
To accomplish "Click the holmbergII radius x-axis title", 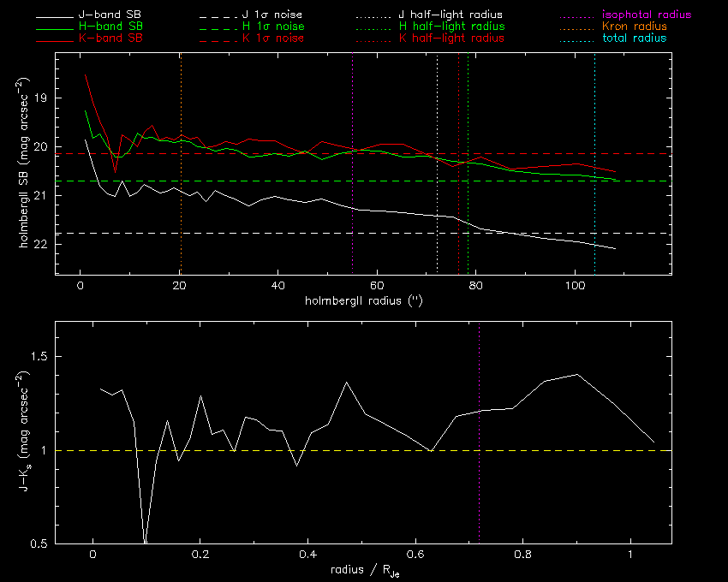I will (x=363, y=301).
